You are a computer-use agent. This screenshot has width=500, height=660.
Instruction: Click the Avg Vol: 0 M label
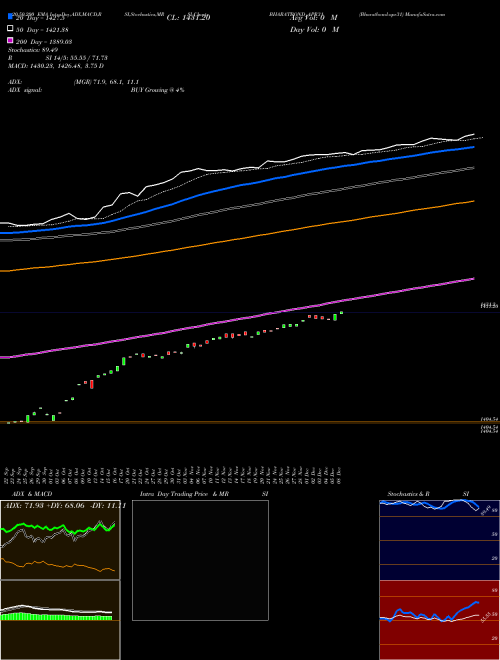[x=314, y=18]
